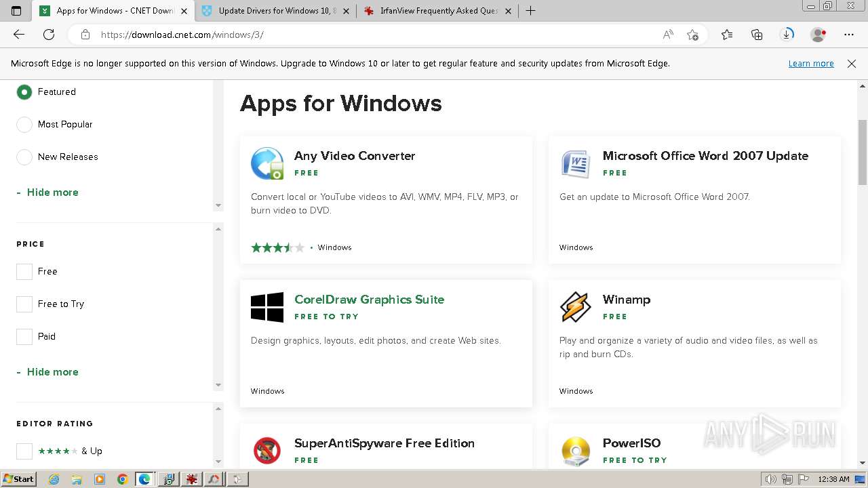Add this page to favorites

coord(692,35)
